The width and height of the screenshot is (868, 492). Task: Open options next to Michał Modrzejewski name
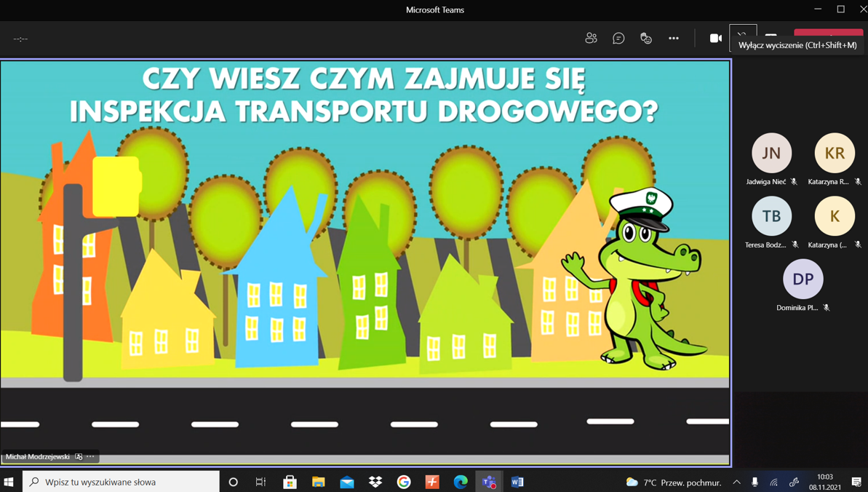91,456
